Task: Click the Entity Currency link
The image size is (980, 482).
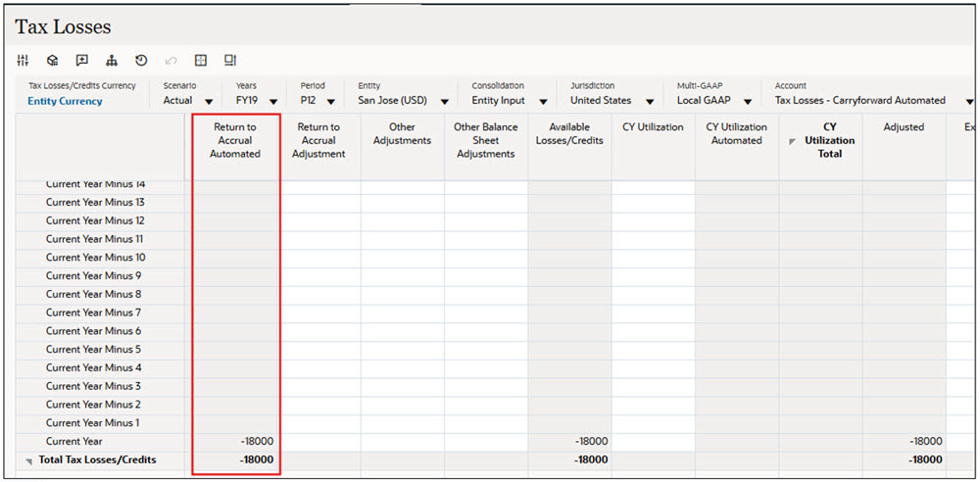Action: click(65, 101)
